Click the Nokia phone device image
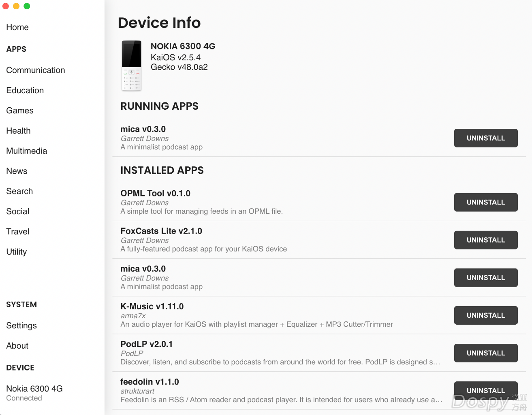 coord(132,66)
